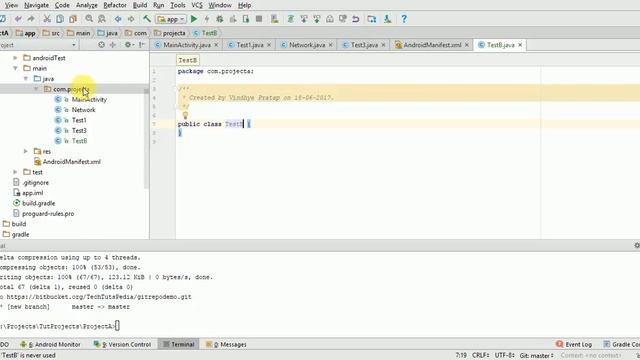Expand the test folder
This screenshot has height=360, width=640.
coord(15,172)
